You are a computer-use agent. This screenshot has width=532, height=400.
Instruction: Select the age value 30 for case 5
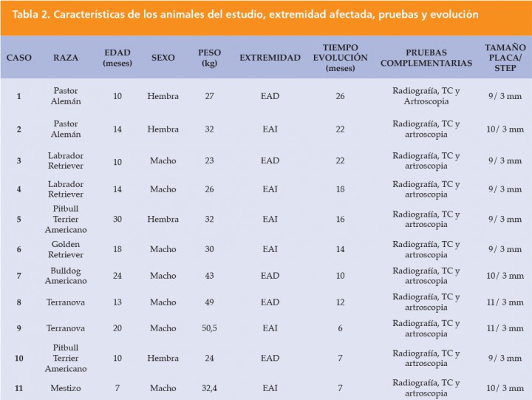tap(117, 219)
